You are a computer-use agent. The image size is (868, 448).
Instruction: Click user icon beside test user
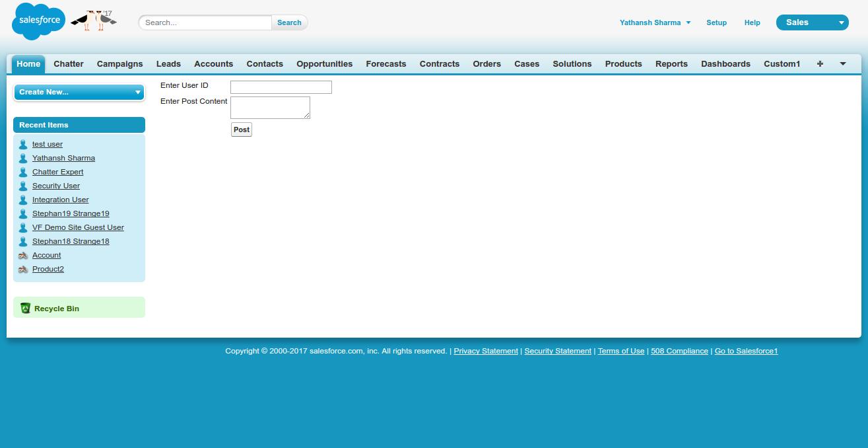click(x=23, y=144)
